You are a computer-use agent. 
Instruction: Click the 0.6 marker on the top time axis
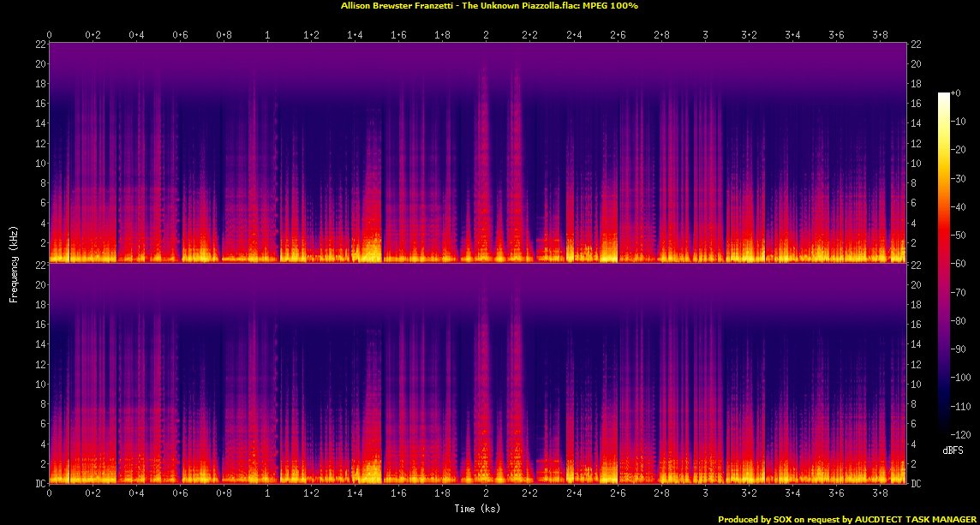[x=181, y=35]
